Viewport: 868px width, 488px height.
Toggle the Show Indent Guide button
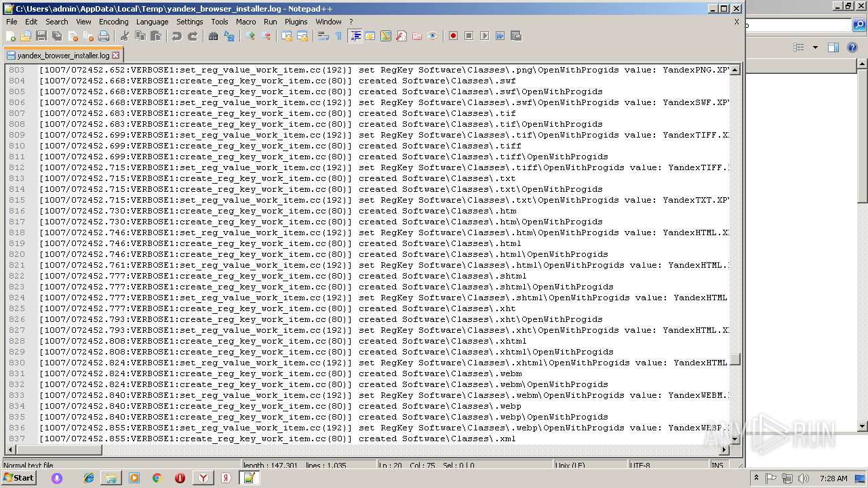(354, 36)
